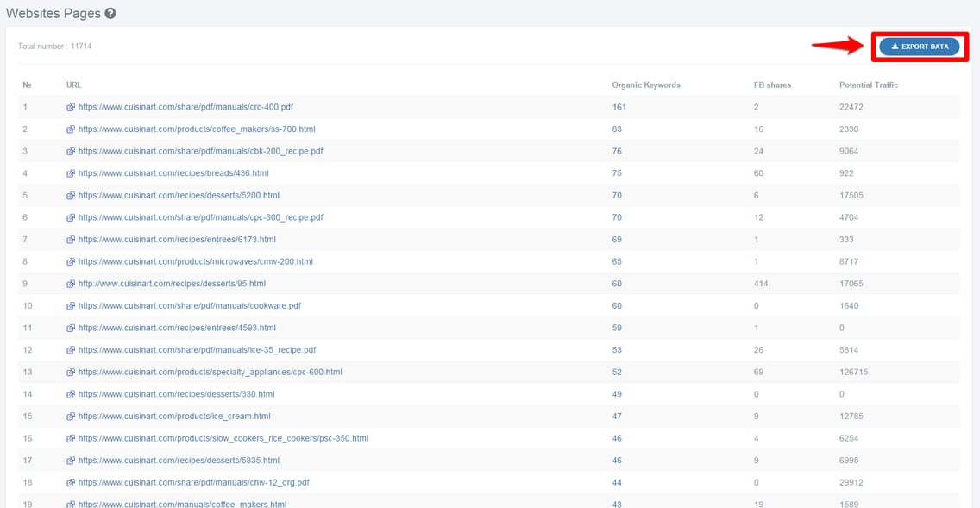Click keyword count 46 for psc-350.html
This screenshot has height=508, width=980.
616,438
